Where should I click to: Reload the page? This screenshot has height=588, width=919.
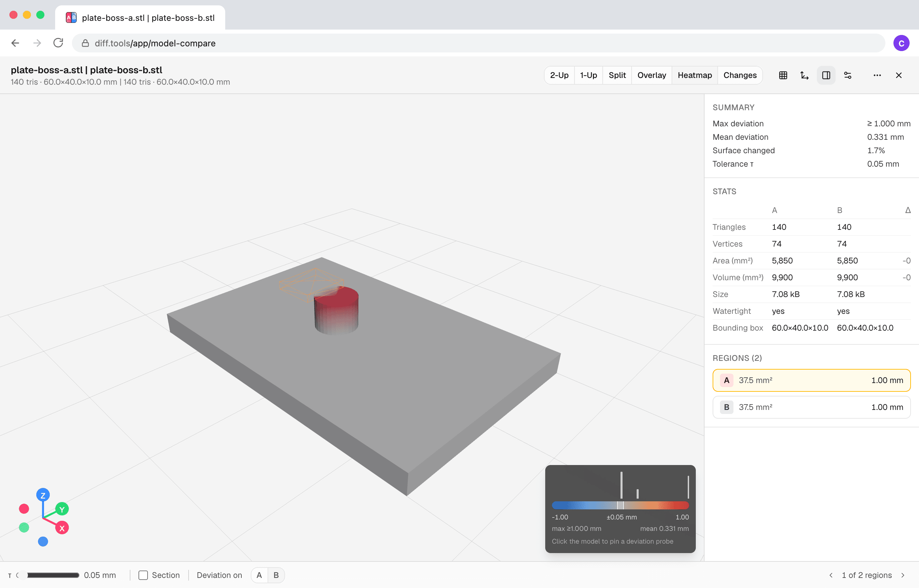pyautogui.click(x=58, y=43)
